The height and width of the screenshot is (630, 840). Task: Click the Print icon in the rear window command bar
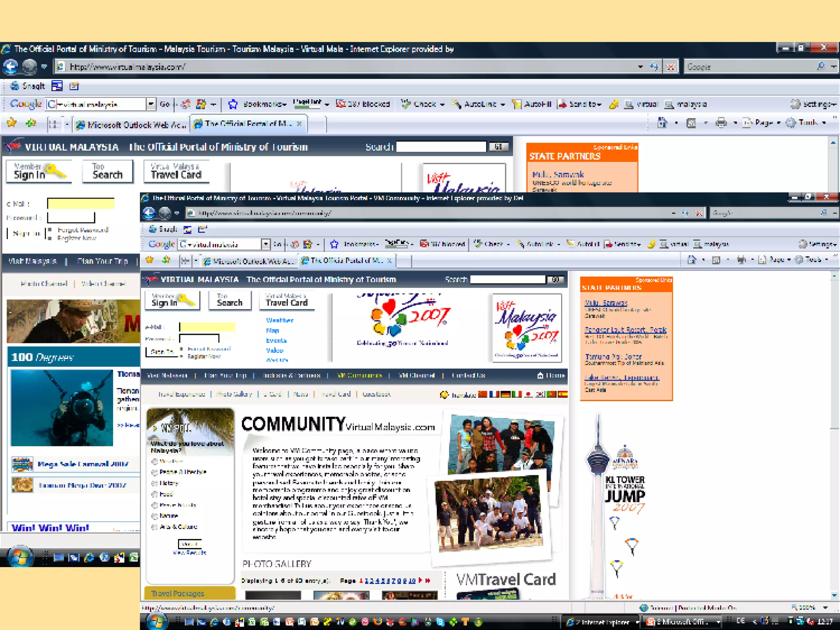[x=721, y=123]
